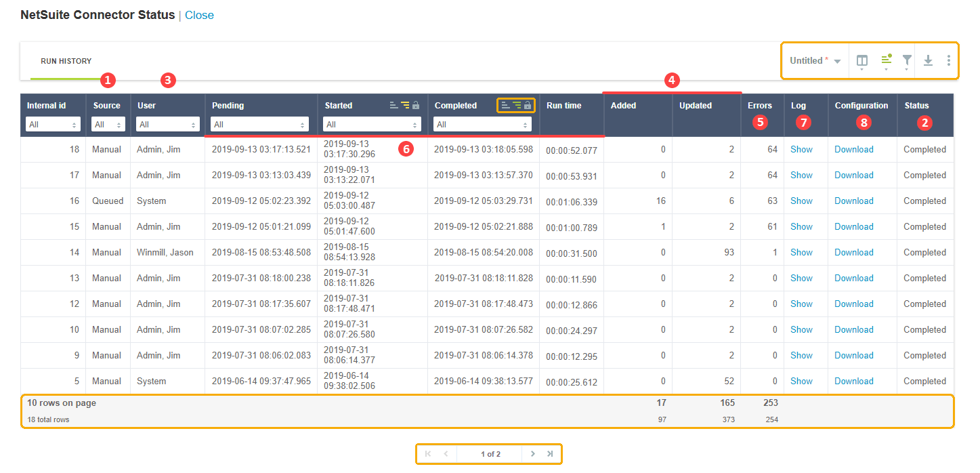980x473 pixels.
Task: Go to next page of results
Action: 533,453
